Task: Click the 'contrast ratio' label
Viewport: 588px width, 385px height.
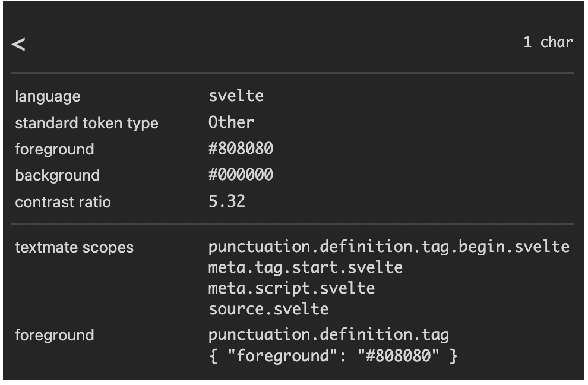Action: [x=63, y=202]
